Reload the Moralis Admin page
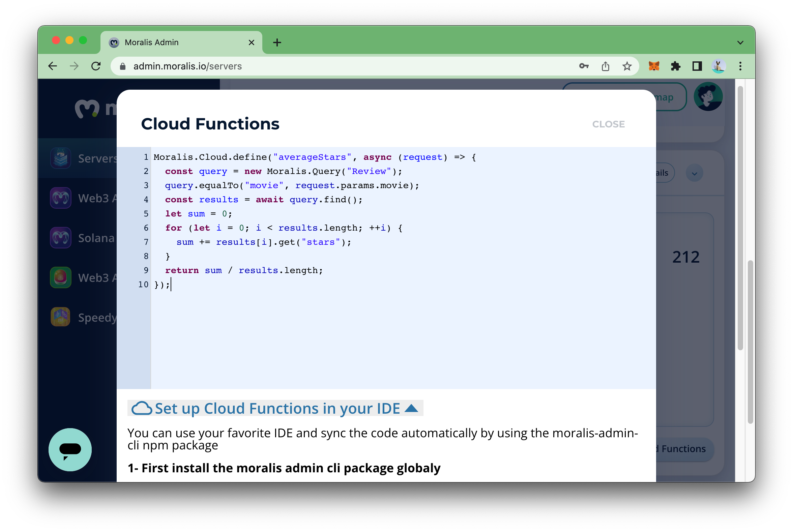Screen dimensions: 793x532 96,66
